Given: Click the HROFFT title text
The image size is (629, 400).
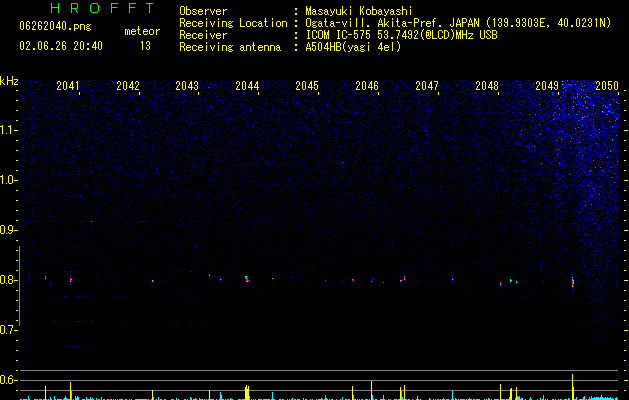Looking at the screenshot, I should (102, 8).
